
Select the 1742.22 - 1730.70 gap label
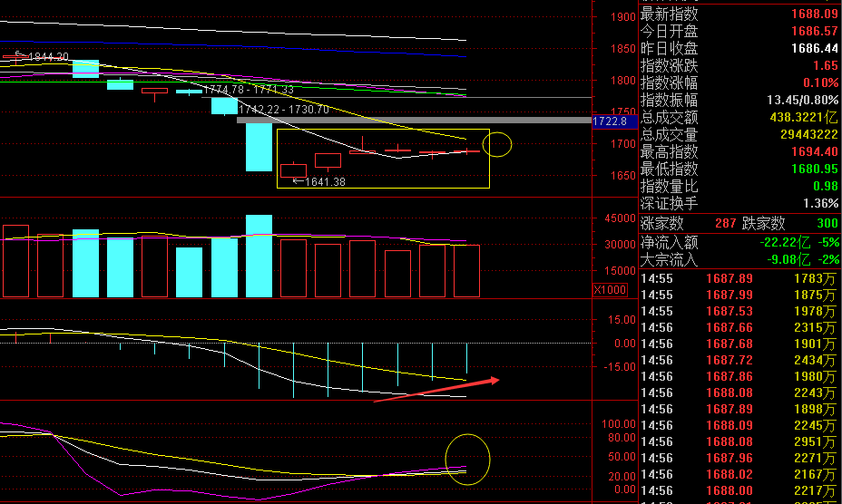283,110
